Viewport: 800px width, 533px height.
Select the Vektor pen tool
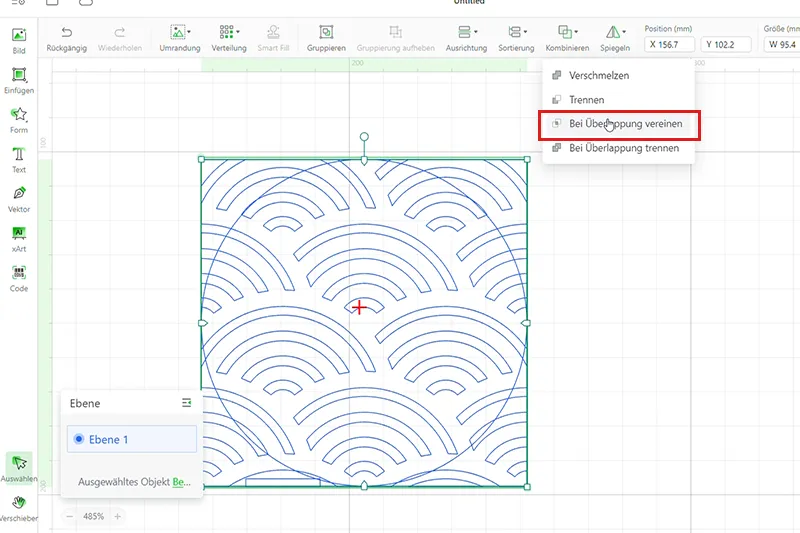coord(19,199)
